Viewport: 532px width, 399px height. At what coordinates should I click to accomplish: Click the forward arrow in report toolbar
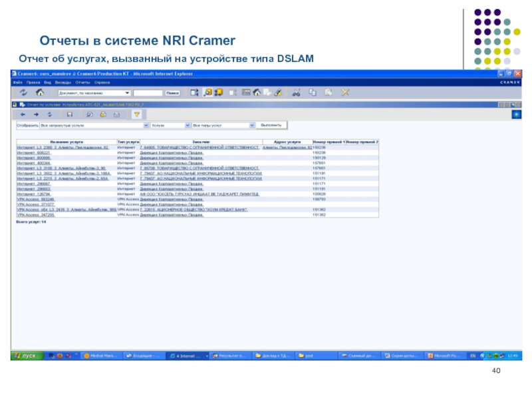pos(36,114)
